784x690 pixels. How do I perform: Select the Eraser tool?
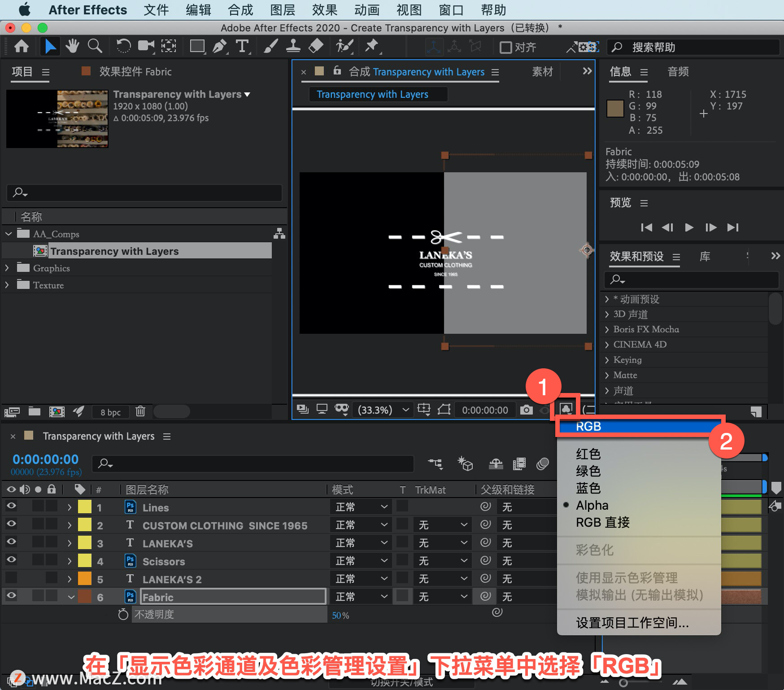click(x=316, y=46)
